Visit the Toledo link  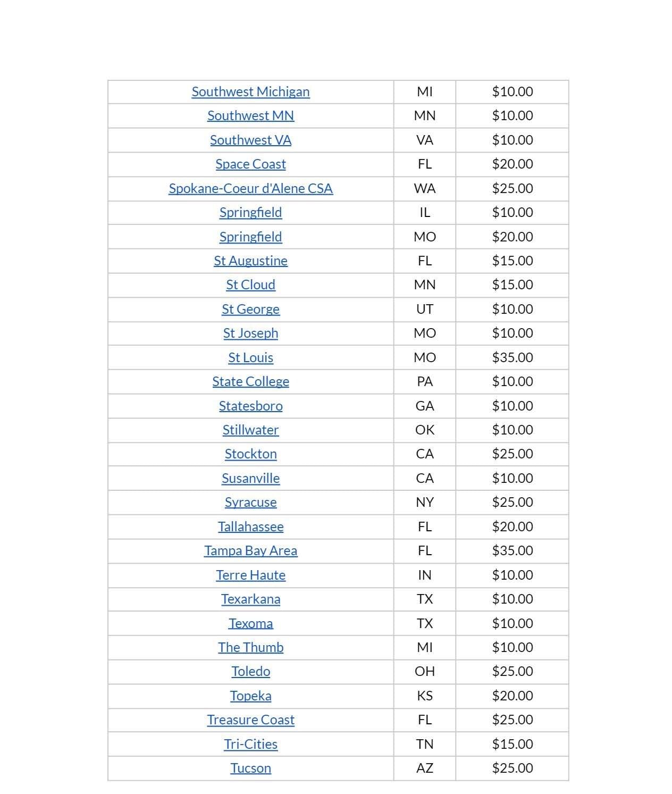250,672
